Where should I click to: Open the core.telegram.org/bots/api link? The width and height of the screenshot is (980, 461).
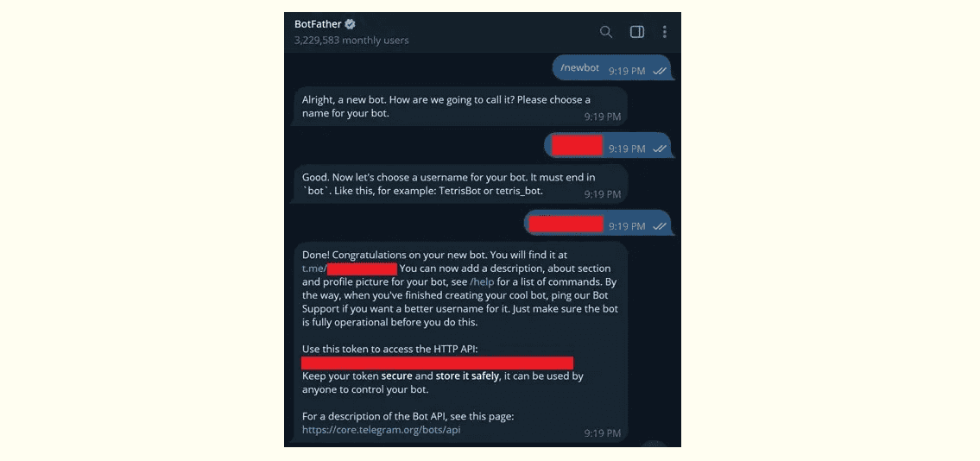click(x=382, y=430)
